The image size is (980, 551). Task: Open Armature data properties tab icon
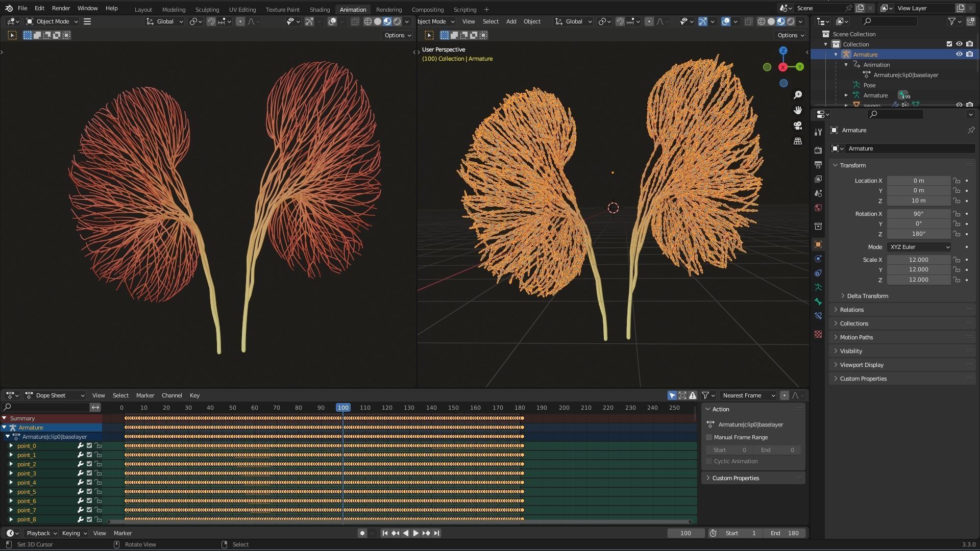(818, 287)
